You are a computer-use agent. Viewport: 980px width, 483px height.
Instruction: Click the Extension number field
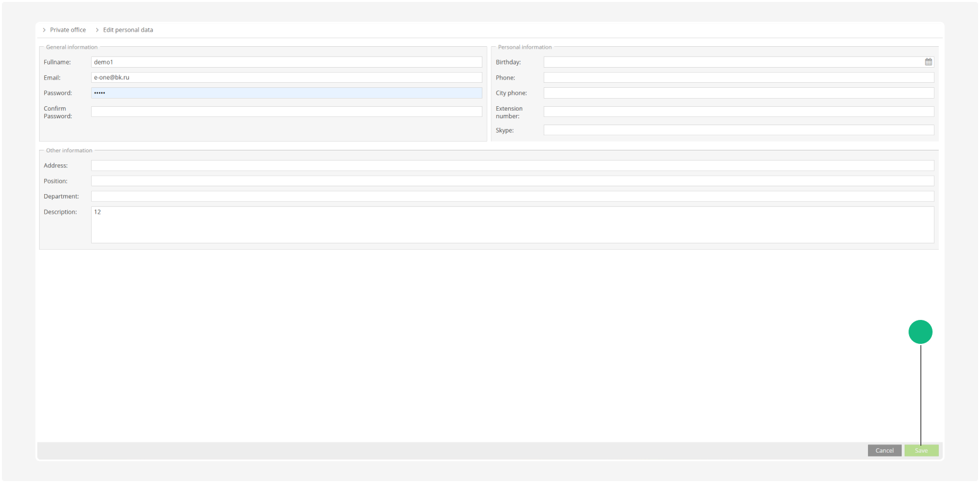point(737,111)
